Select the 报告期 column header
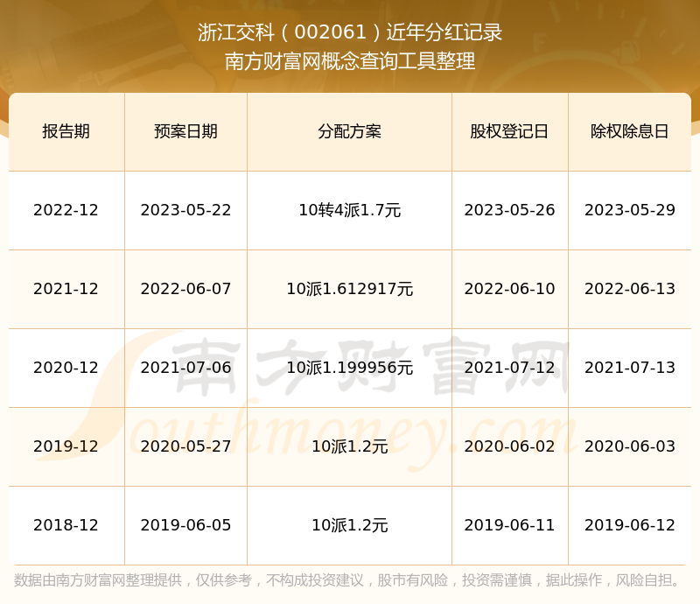Image resolution: width=700 pixels, height=604 pixels. point(66,131)
